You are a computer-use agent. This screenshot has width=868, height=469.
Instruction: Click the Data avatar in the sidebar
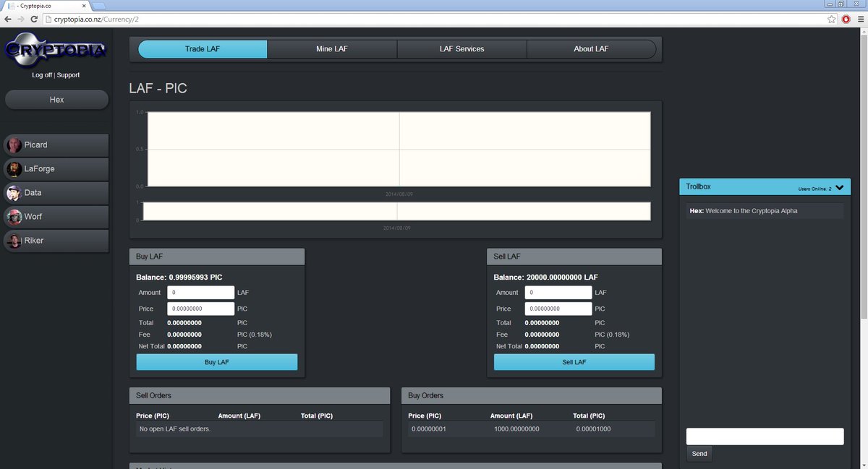(x=14, y=192)
